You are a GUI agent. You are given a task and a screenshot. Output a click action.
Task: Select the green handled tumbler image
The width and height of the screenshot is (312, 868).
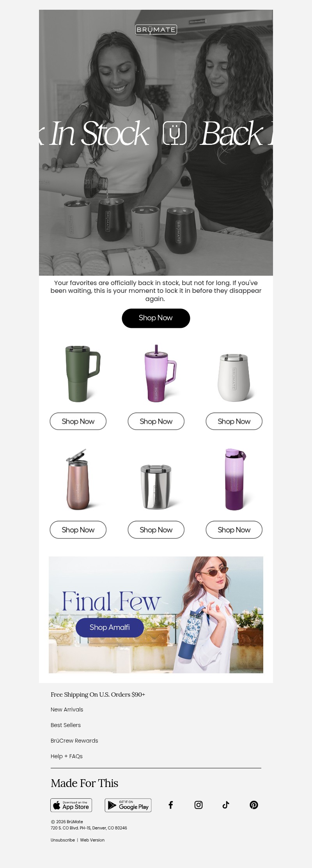81,373
